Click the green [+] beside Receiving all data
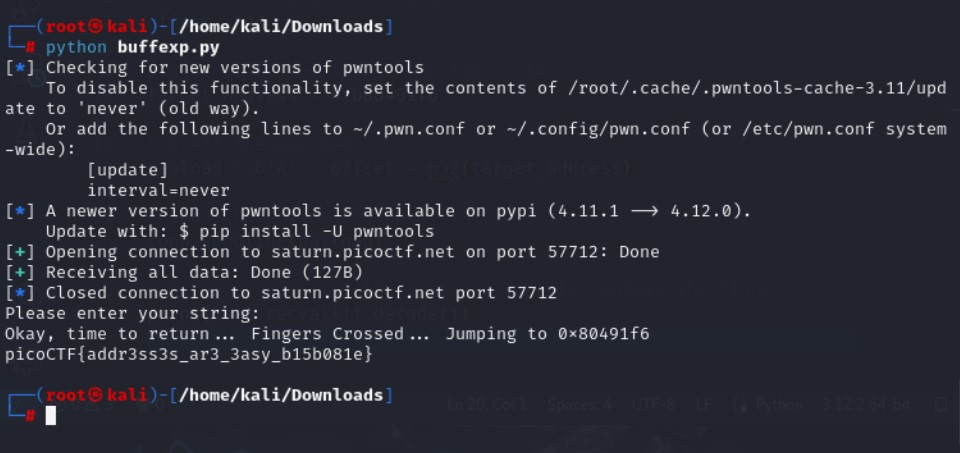 20,272
